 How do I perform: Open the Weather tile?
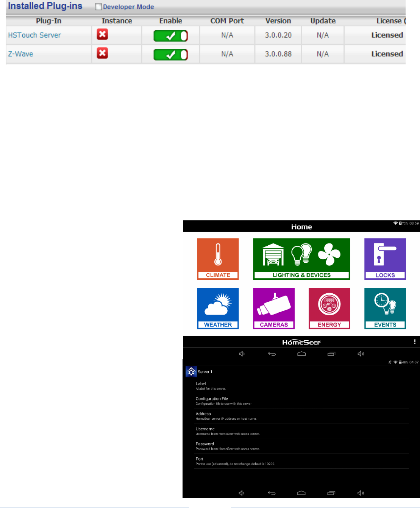[218, 309]
